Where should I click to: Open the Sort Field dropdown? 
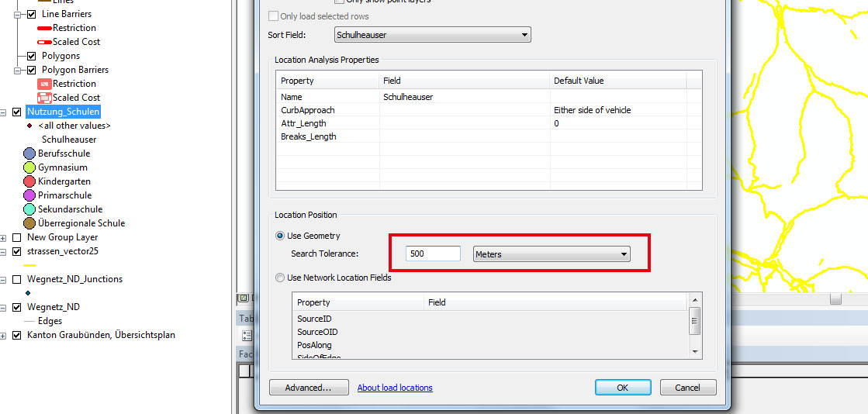pos(525,35)
